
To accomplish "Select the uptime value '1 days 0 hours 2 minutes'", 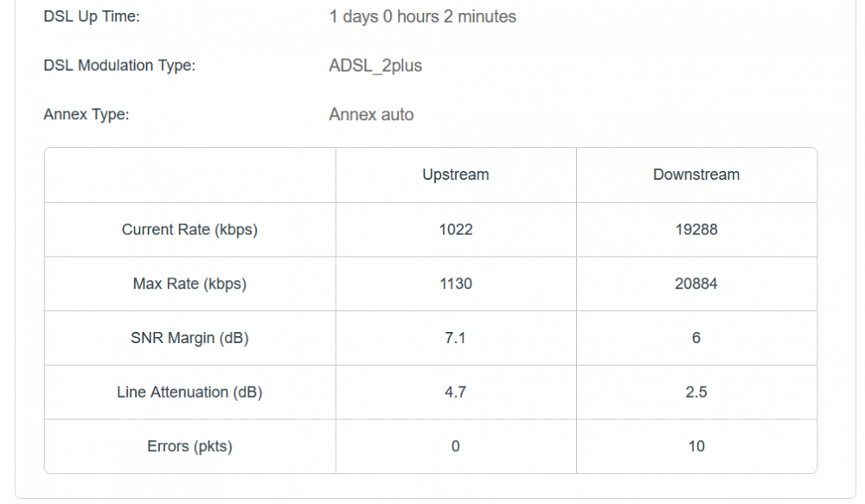I will coord(422,16).
